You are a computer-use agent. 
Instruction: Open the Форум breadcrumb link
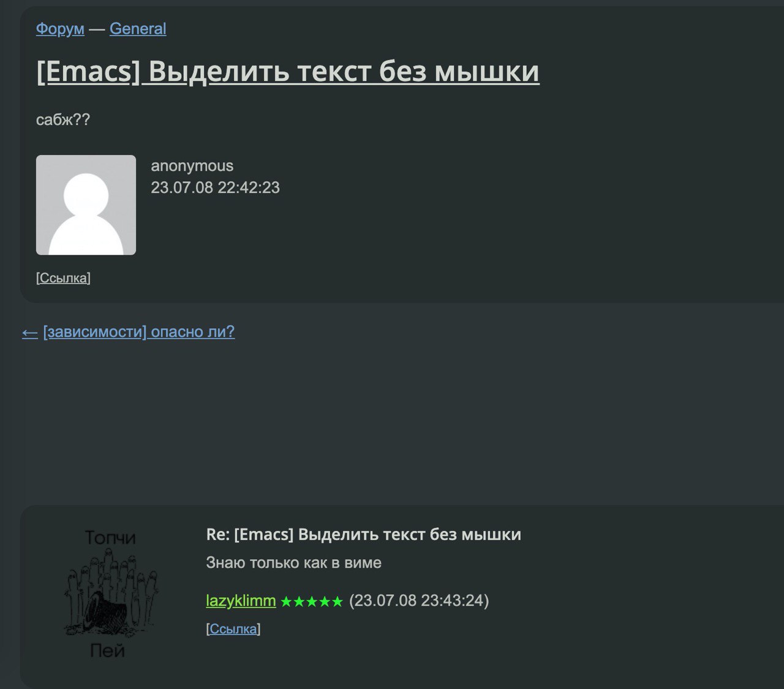click(60, 29)
